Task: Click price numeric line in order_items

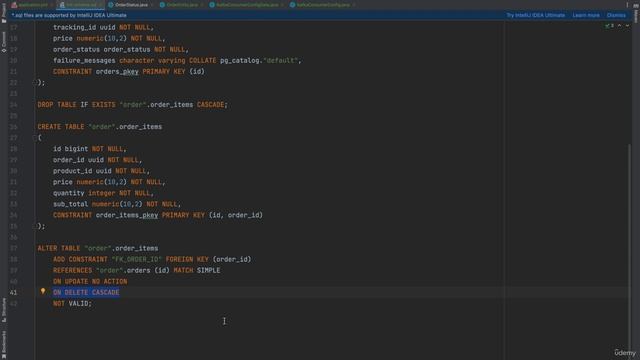Action: click(109, 182)
